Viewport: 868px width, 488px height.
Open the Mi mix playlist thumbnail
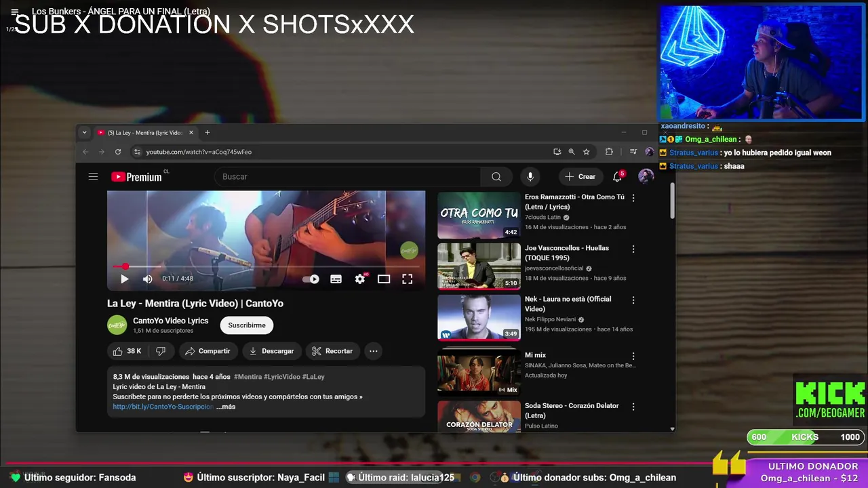point(479,371)
